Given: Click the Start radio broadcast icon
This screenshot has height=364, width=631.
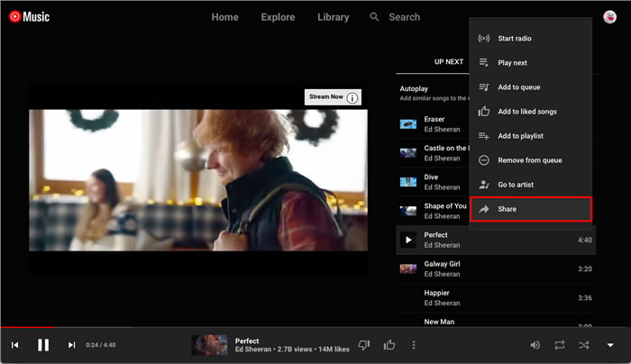Looking at the screenshot, I should 484,38.
